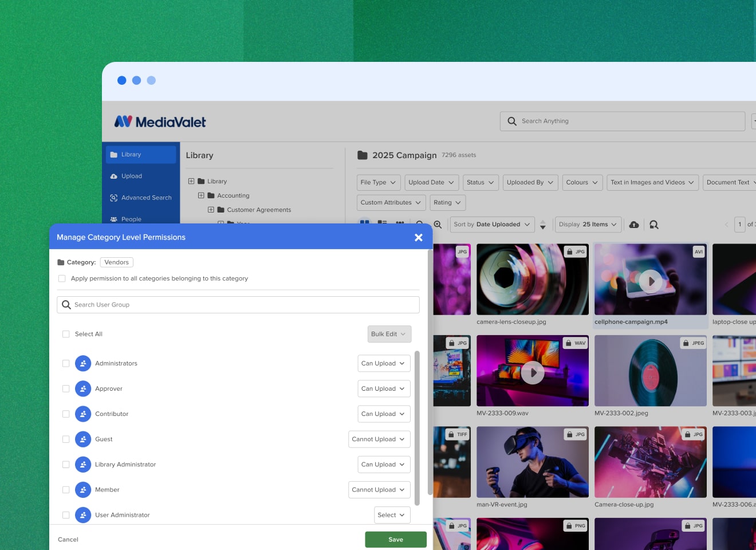Open Guest Cannot Upload dropdown
Screen dimensions: 756x550
(x=379, y=439)
